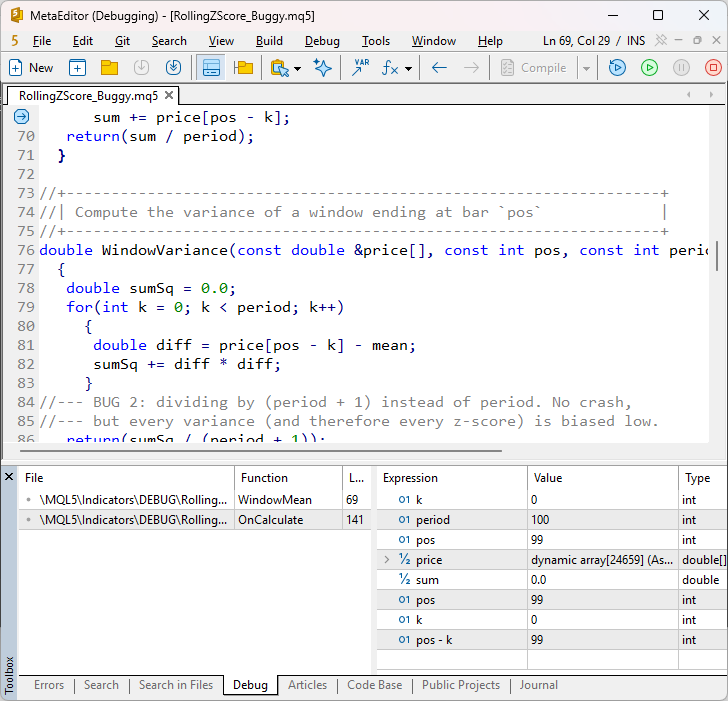The height and width of the screenshot is (701, 728).
Task: Open the Help menu
Action: pos(490,41)
